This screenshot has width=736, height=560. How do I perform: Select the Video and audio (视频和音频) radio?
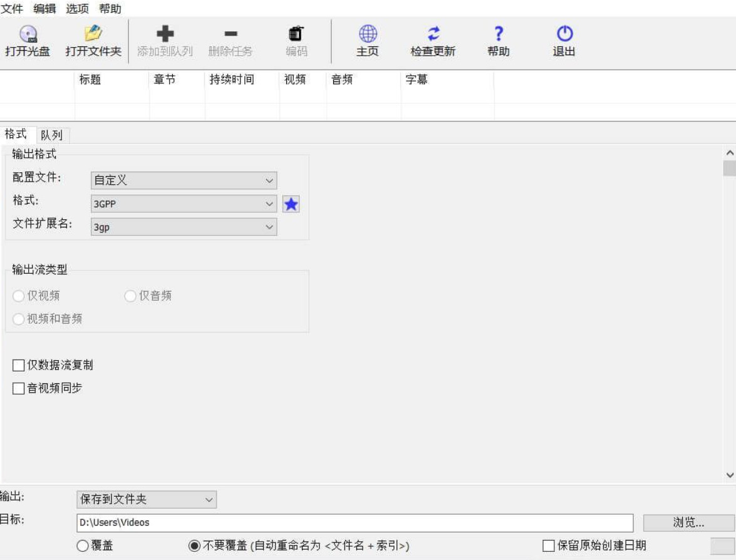pyautogui.click(x=18, y=319)
